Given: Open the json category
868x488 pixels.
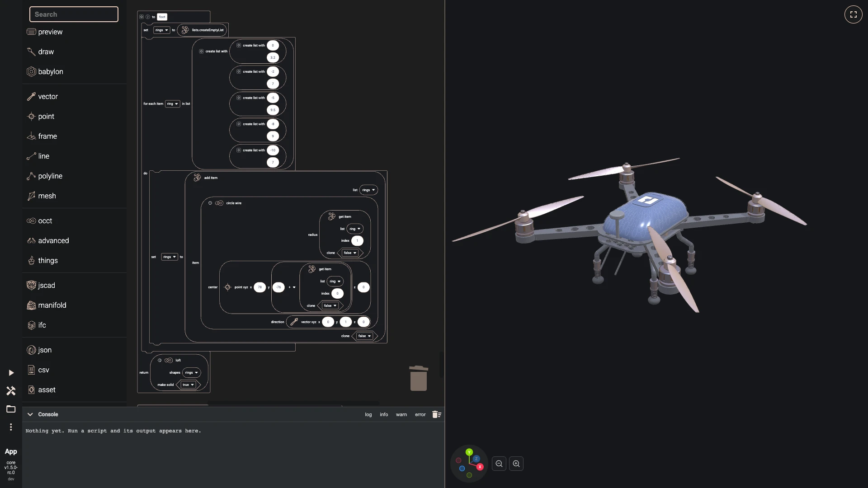Looking at the screenshot, I should (x=39, y=350).
